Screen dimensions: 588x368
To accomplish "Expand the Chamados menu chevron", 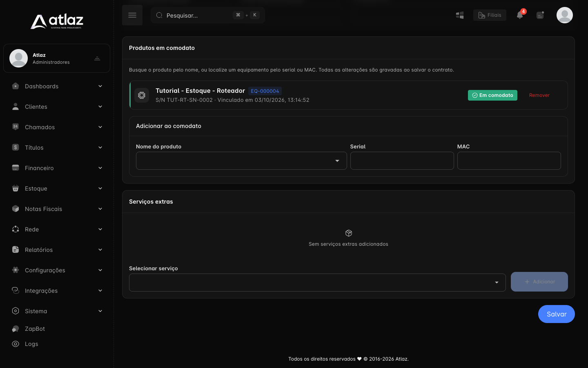I will click(100, 127).
